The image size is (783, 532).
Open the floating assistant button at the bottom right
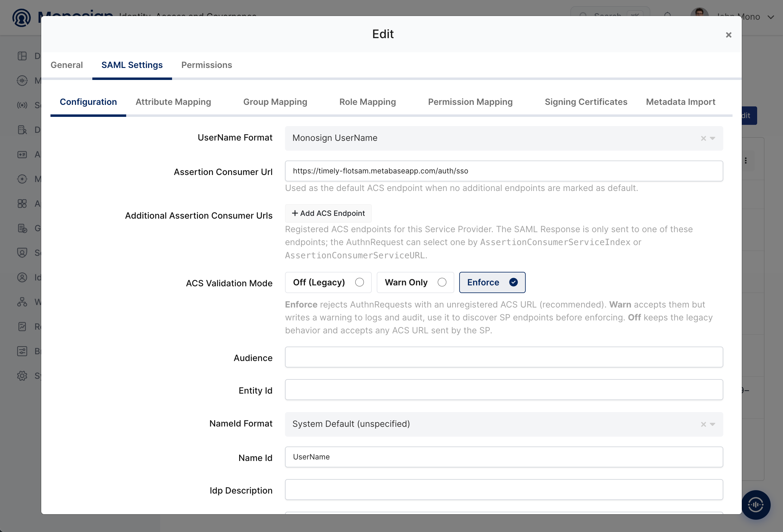point(756,504)
